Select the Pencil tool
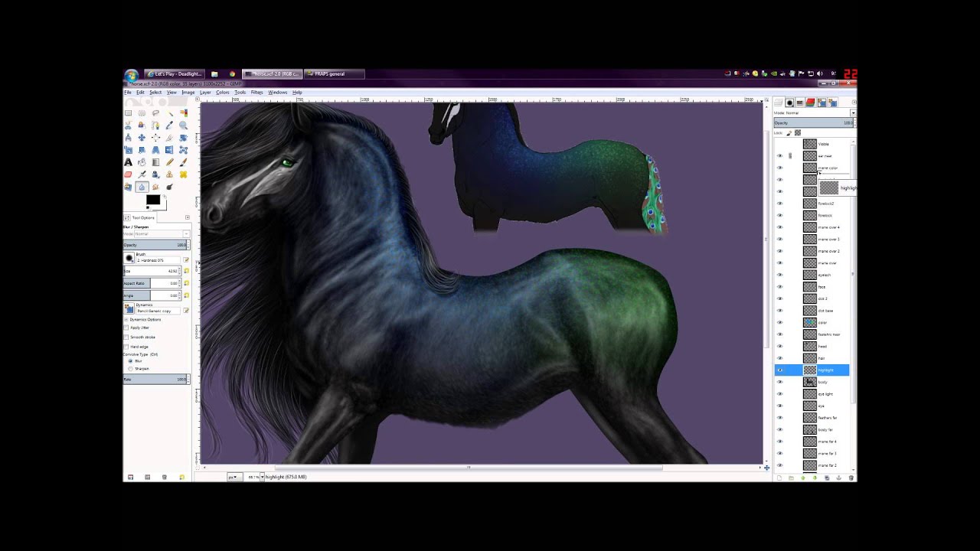Screen dimensions: 980x551 [169, 162]
